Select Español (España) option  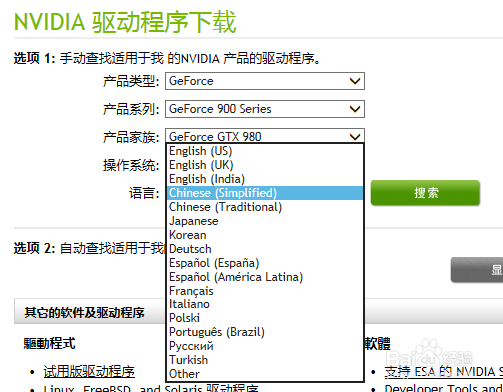[x=265, y=263]
